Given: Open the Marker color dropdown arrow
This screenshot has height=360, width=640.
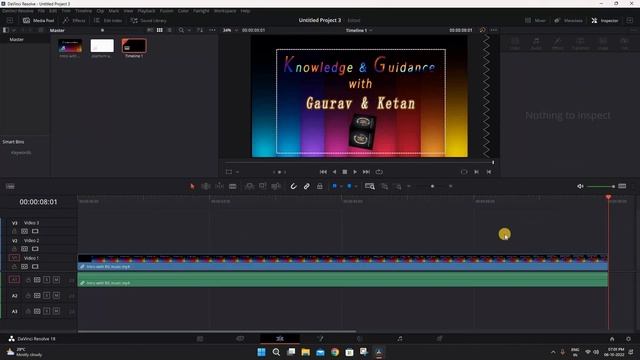Looking at the screenshot, I should pyautogui.click(x=356, y=187).
